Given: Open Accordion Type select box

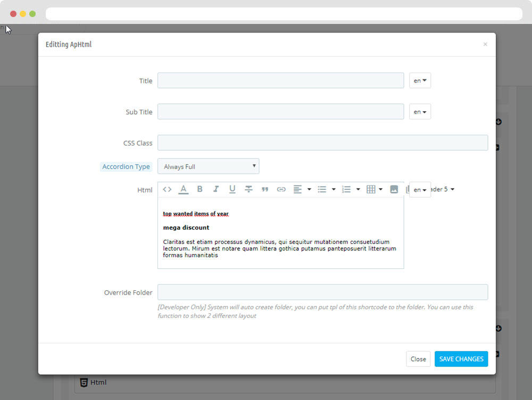Looking at the screenshot, I should (x=209, y=166).
